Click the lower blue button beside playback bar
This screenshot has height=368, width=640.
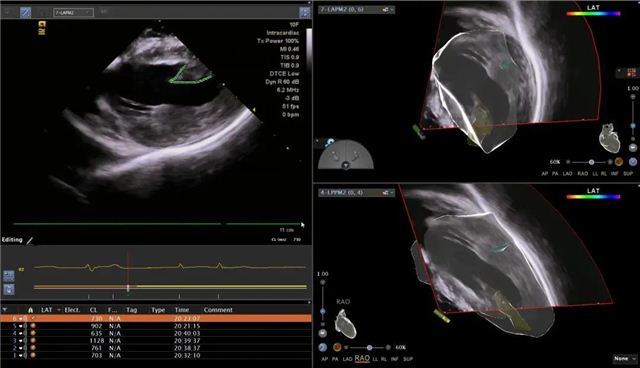click(9, 290)
